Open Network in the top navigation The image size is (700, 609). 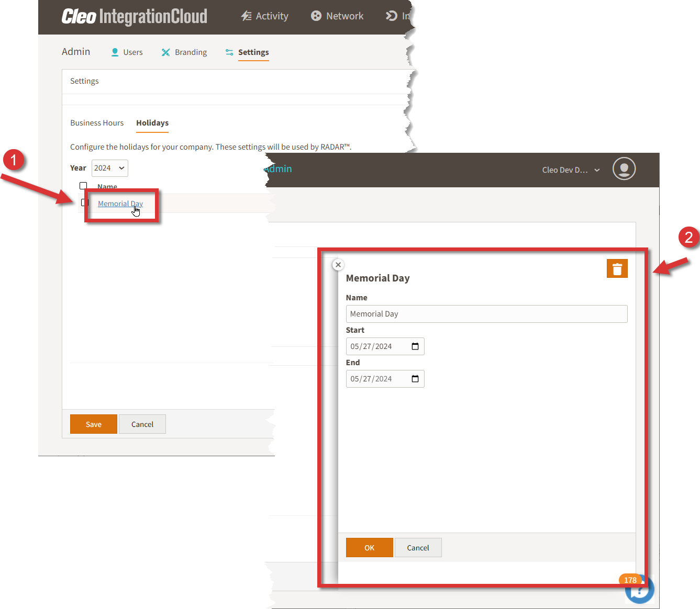coord(337,16)
